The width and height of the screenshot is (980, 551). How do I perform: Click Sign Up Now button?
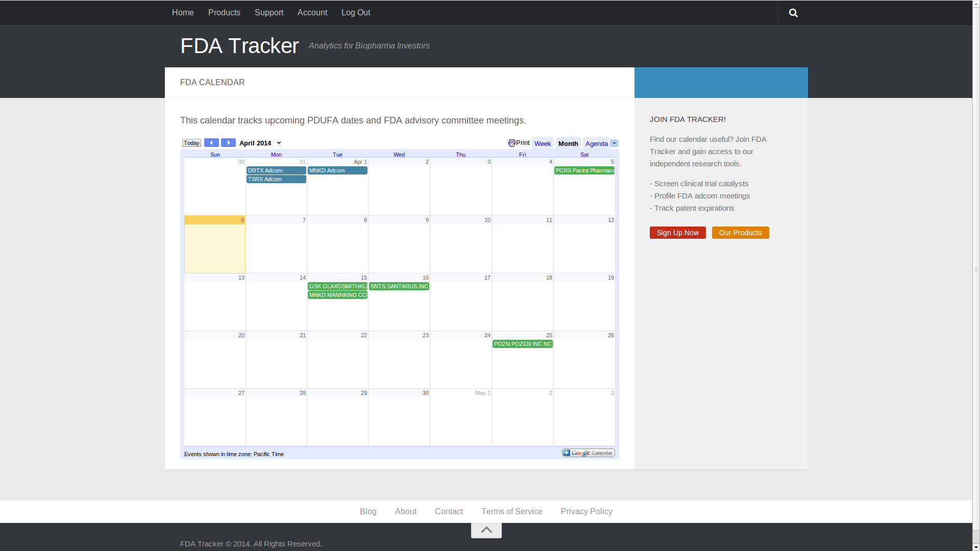(x=678, y=233)
